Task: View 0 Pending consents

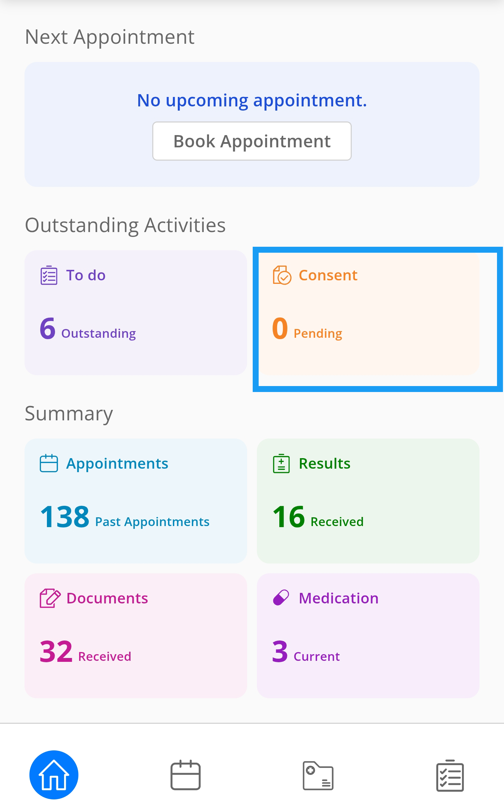Action: pos(307,329)
